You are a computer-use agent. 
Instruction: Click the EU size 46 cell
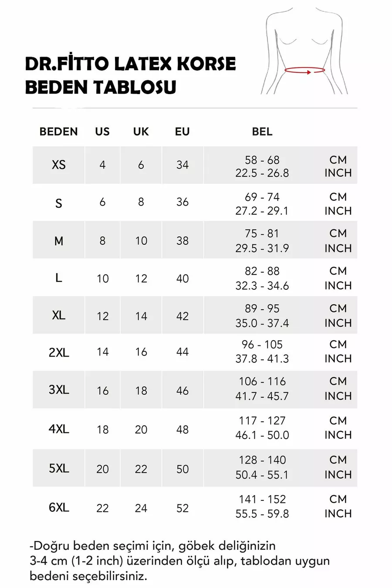pos(182,391)
